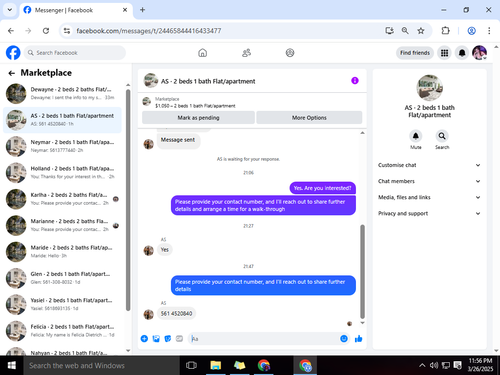Open more actions plus icon in composer
This screenshot has height=375, width=500.
(x=144, y=339)
